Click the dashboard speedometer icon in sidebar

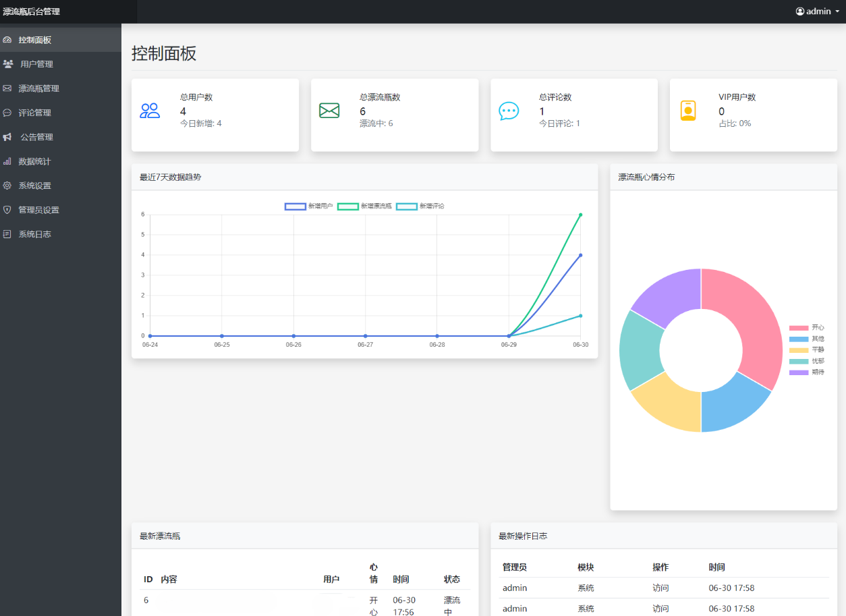pos(7,40)
